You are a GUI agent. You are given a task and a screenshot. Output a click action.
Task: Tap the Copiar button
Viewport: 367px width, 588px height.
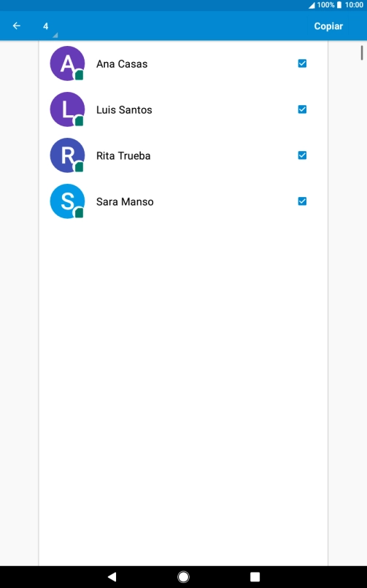[x=328, y=26]
